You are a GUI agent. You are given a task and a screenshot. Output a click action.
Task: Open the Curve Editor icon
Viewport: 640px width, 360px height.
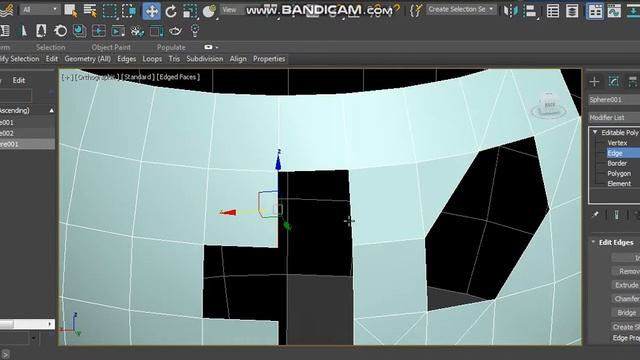tap(614, 11)
